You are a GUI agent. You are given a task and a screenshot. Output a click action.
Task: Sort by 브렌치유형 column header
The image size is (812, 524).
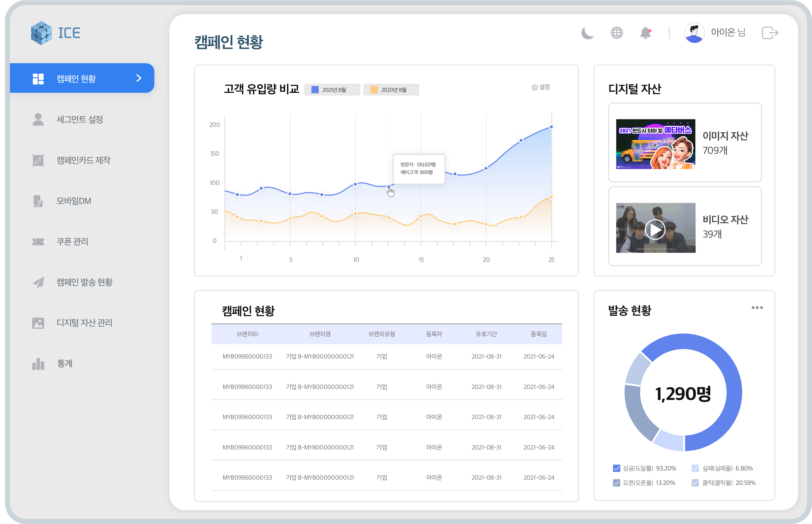tap(382, 334)
